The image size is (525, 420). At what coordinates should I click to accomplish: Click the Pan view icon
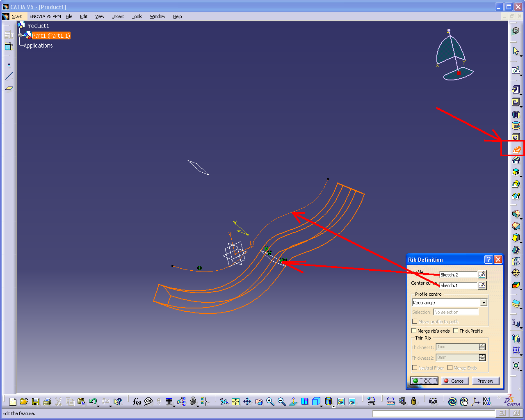[x=247, y=402]
